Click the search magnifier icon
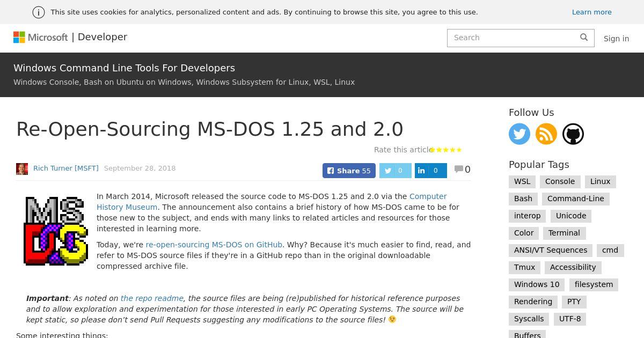This screenshot has width=644, height=338. click(x=584, y=37)
